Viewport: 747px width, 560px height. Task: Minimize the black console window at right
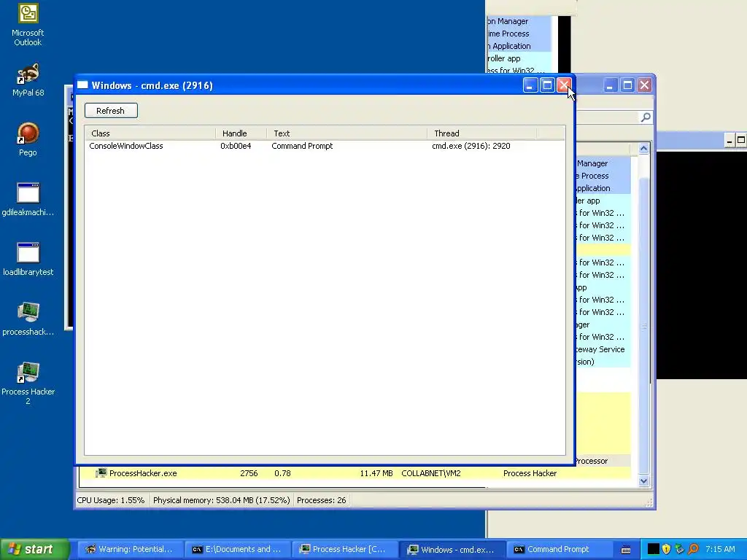729,140
